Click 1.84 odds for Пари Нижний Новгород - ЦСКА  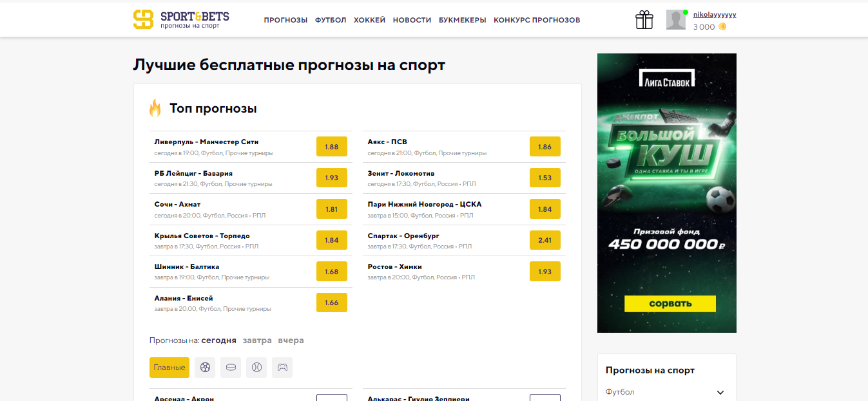[x=545, y=209]
